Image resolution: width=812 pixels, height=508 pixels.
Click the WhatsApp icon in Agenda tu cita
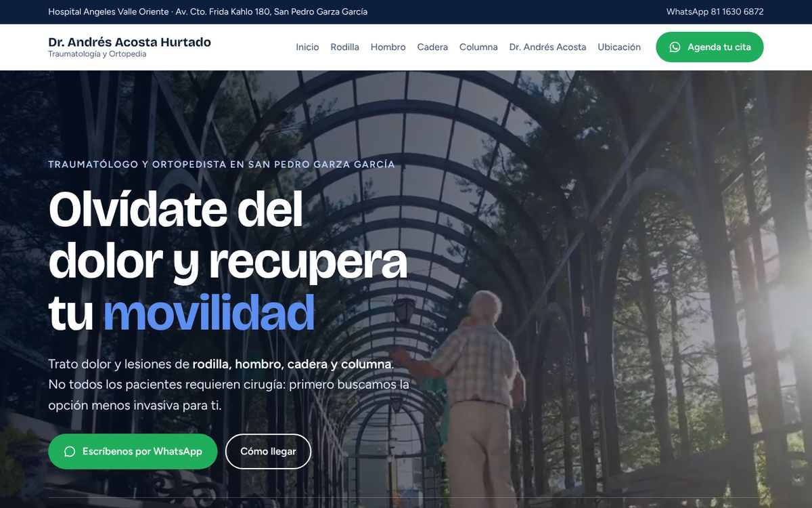(x=675, y=47)
